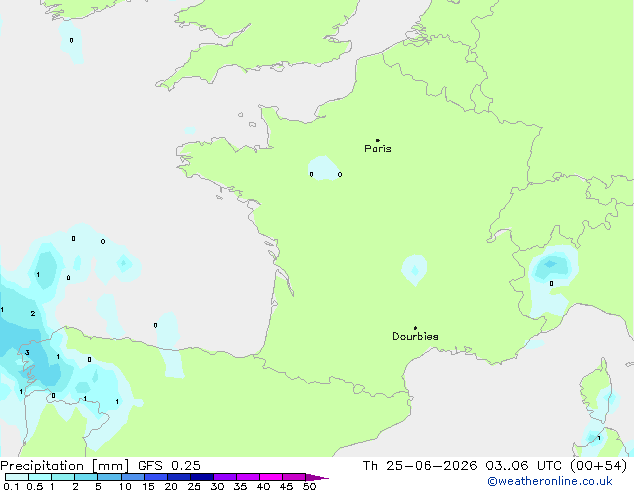Pick the 10–15 mm legend swatch
The width and height of the screenshot is (634, 490).
click(132, 477)
